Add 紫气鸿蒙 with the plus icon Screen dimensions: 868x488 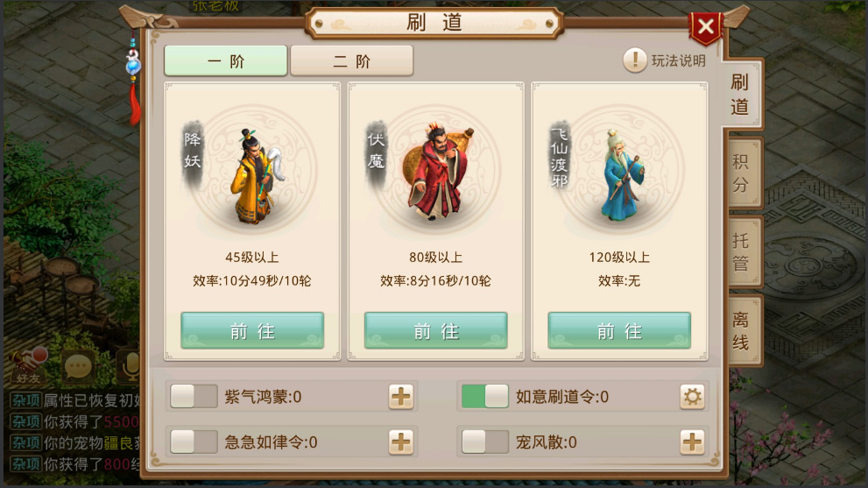401,397
